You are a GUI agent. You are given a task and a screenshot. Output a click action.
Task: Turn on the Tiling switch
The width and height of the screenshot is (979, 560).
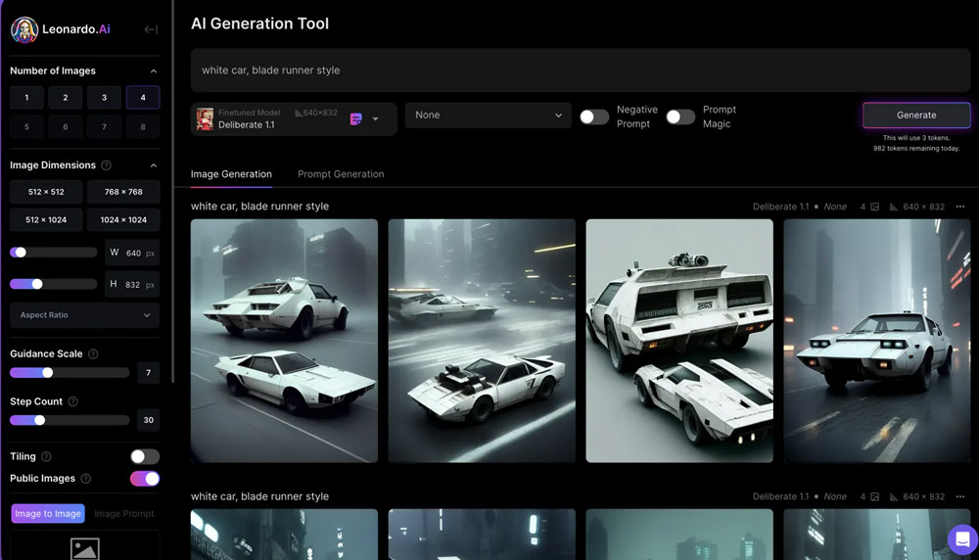(x=145, y=456)
